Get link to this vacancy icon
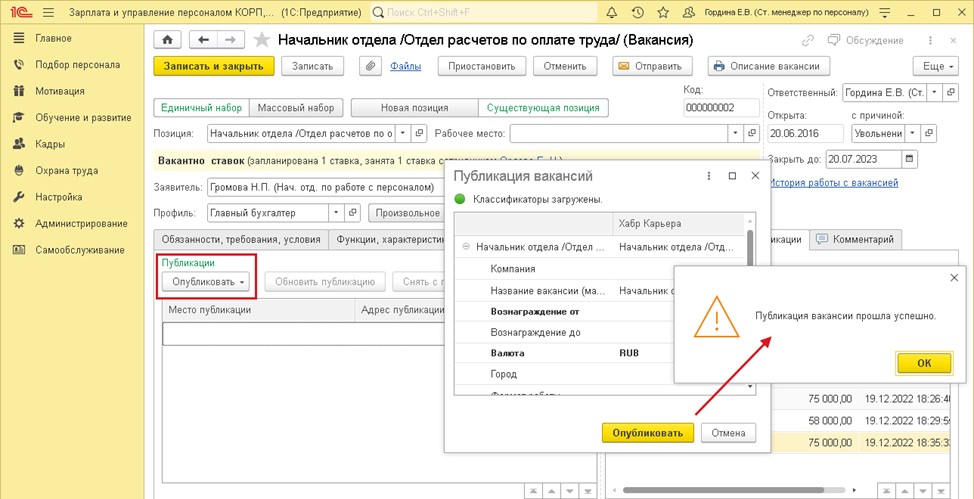This screenshot has height=499, width=974. [x=808, y=40]
